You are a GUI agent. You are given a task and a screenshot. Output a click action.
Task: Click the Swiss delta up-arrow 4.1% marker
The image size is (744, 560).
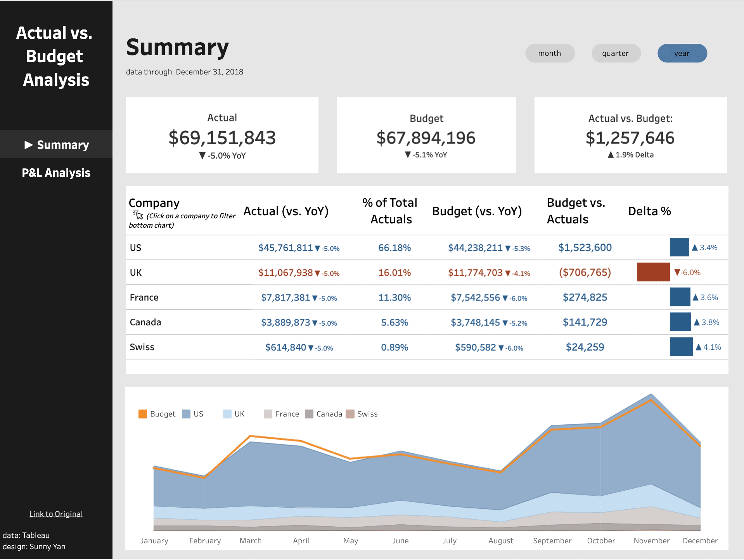point(699,347)
